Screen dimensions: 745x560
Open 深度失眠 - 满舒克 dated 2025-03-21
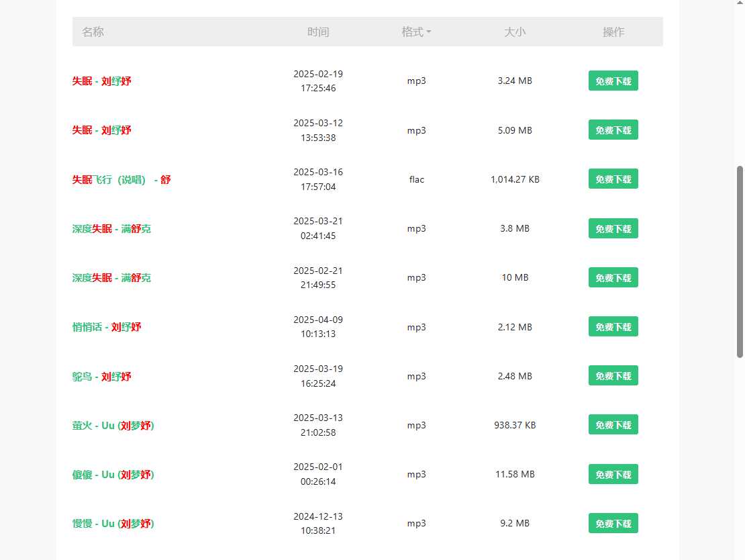point(111,228)
